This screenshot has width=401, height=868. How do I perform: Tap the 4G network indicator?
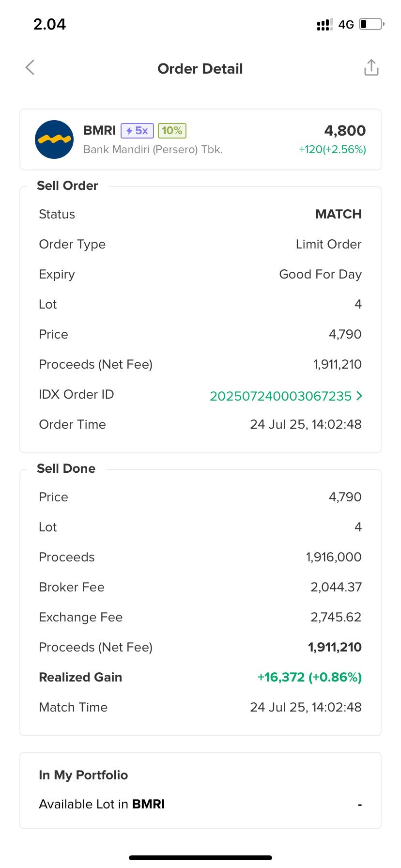point(346,25)
